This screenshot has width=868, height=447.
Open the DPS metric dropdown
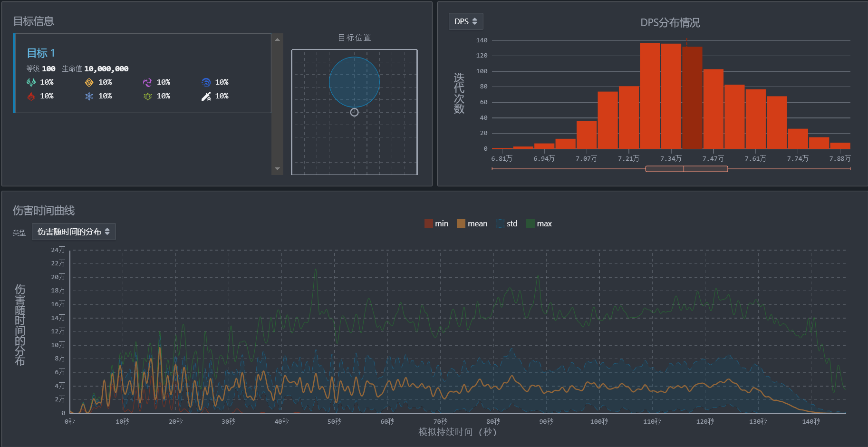pos(465,21)
